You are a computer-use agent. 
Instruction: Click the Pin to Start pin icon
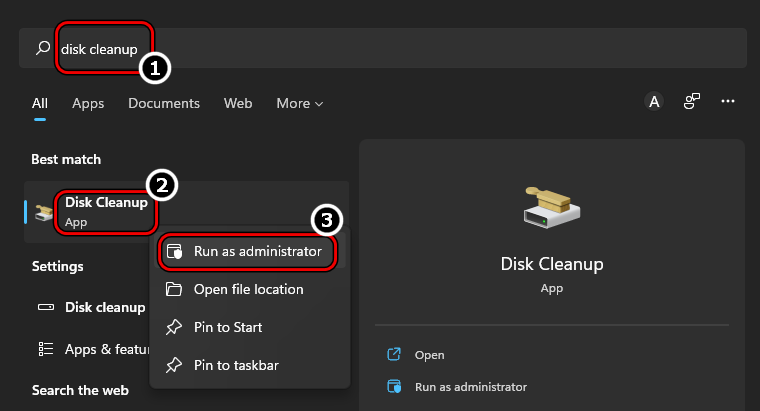point(174,327)
